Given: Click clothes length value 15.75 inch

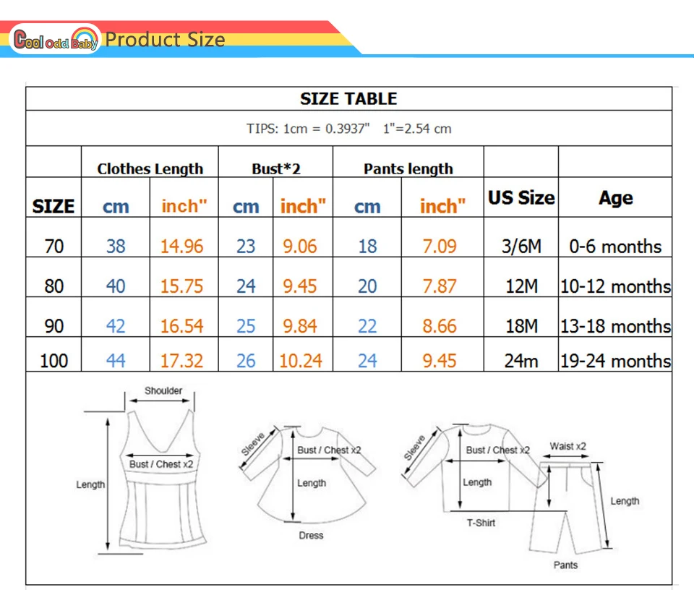Looking at the screenshot, I should coord(181,286).
